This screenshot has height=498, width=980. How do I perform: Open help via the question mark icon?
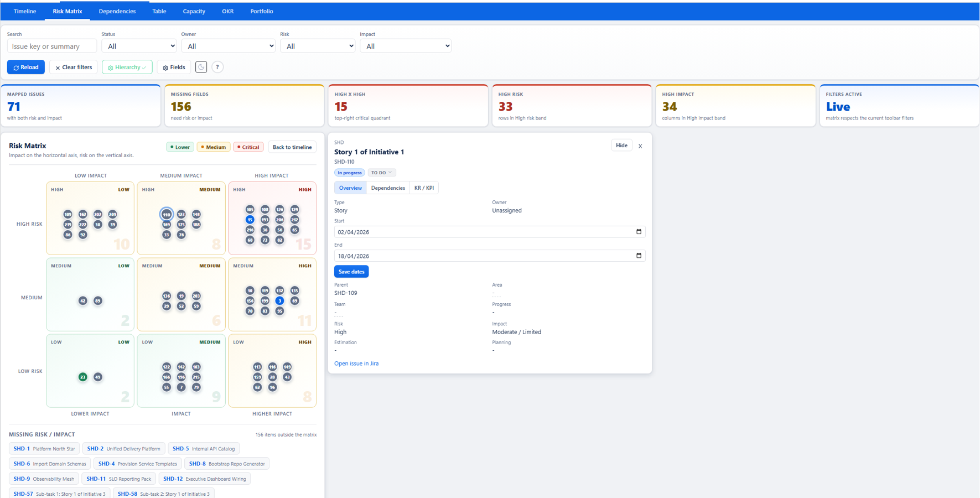tap(217, 67)
